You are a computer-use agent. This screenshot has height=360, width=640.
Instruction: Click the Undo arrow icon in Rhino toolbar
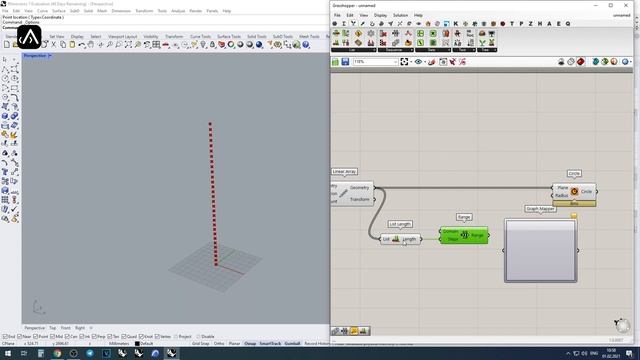tap(82, 44)
